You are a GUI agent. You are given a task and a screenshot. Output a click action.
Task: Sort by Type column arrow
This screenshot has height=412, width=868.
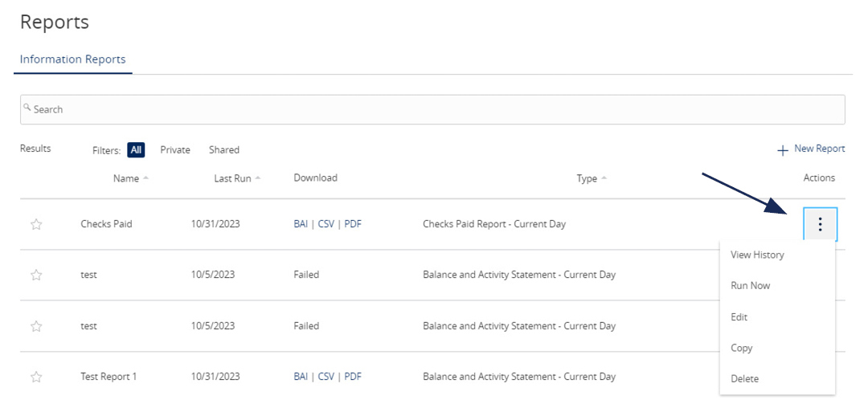click(x=604, y=178)
